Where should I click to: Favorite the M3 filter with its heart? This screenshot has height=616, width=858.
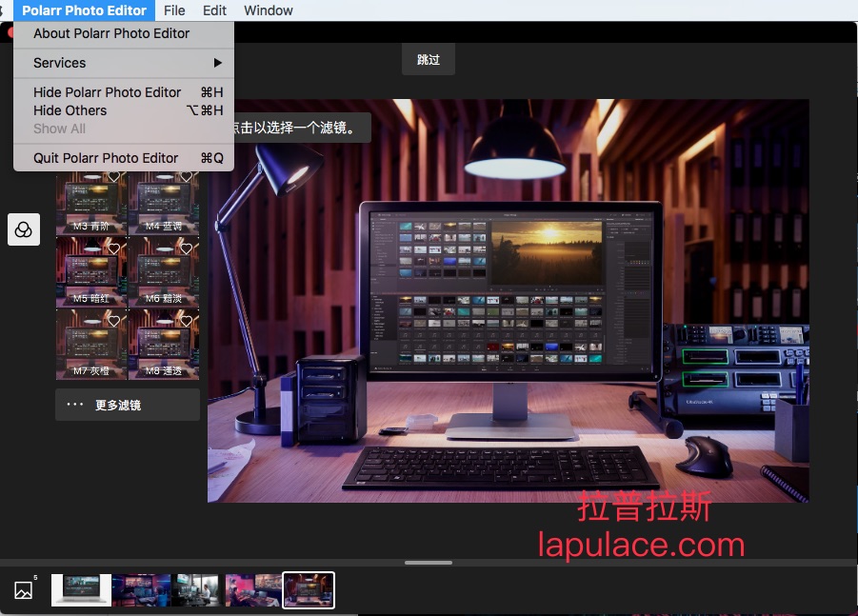tap(114, 177)
